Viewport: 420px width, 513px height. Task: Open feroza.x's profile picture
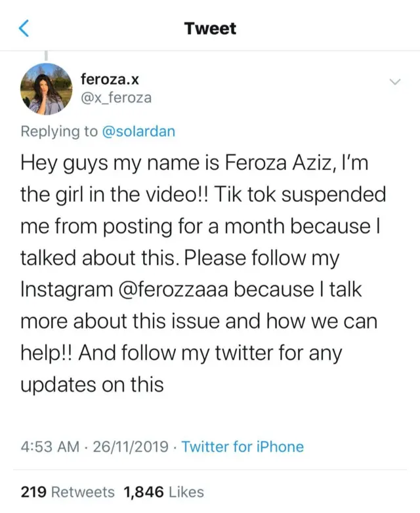click(46, 89)
